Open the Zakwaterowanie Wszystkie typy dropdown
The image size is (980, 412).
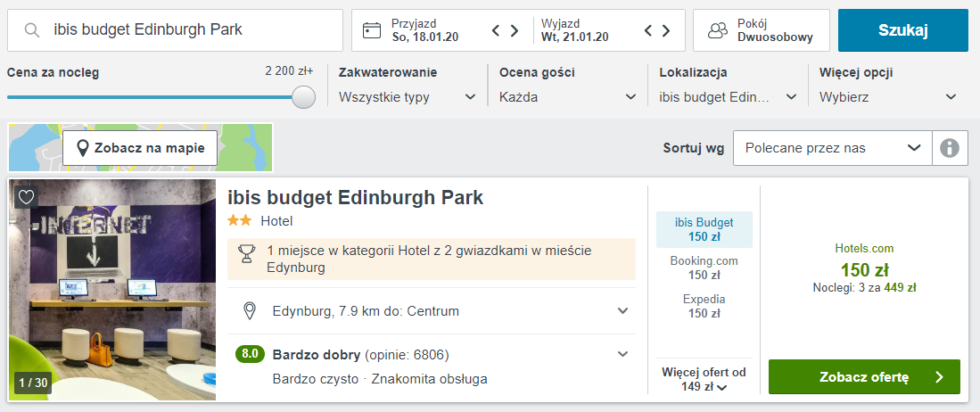point(407,97)
